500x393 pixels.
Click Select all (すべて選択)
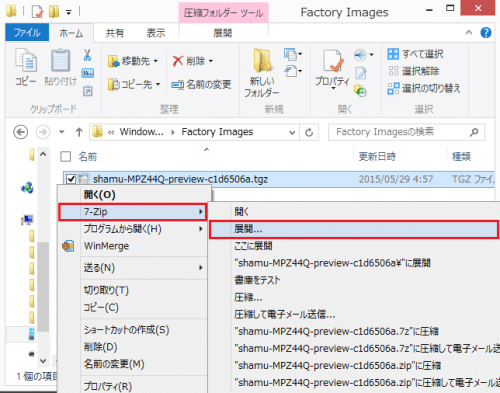415,54
